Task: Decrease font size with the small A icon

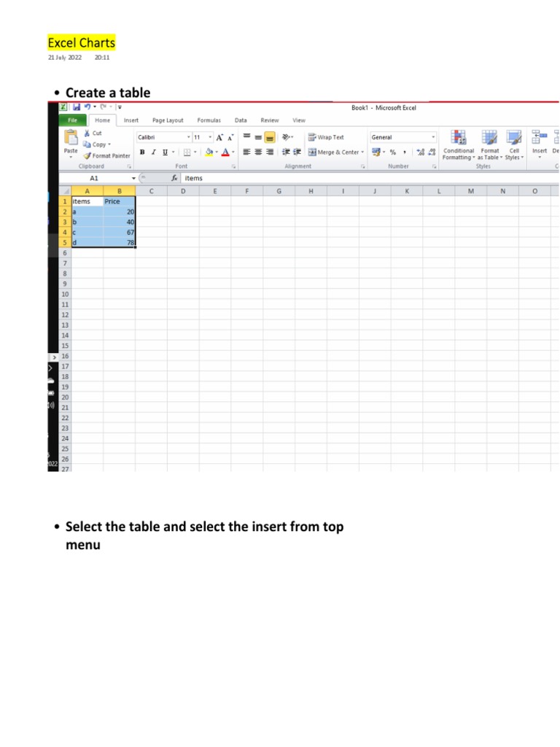Action: [x=230, y=138]
